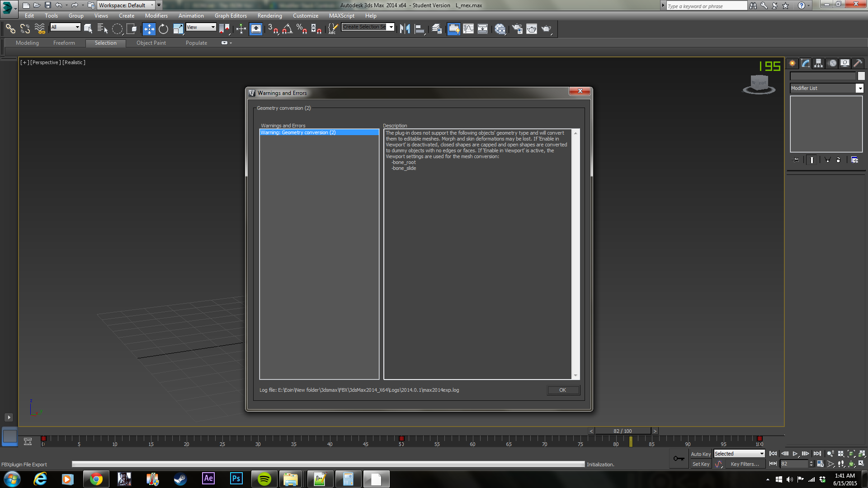The image size is (868, 488).
Task: Click object color swatch in Modify panel
Action: coord(861,76)
